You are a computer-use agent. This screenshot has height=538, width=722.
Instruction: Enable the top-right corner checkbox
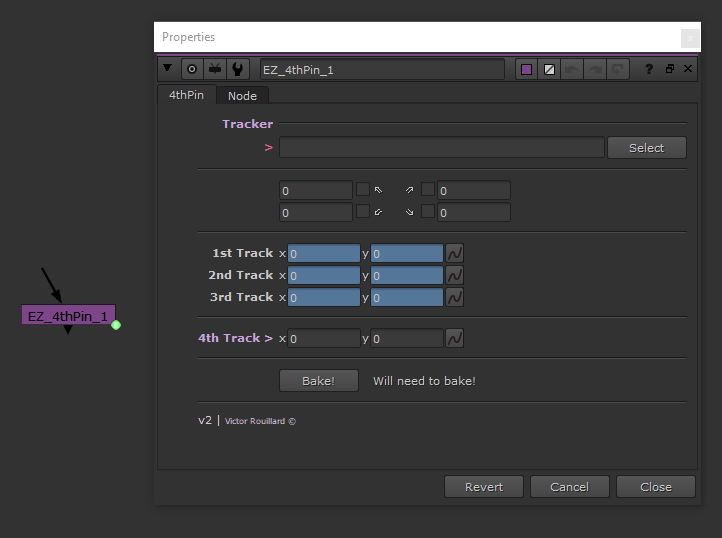click(428, 189)
